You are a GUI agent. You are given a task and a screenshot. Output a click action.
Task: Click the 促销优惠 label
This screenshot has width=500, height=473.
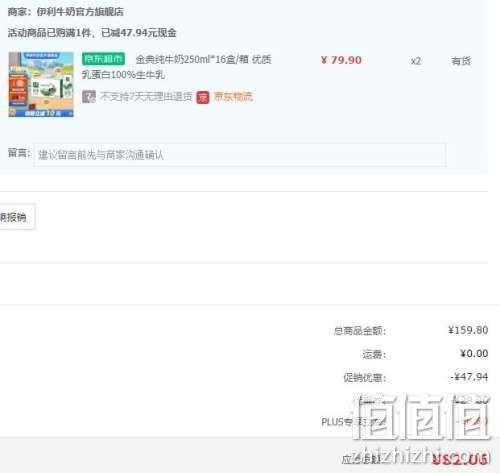click(x=365, y=377)
